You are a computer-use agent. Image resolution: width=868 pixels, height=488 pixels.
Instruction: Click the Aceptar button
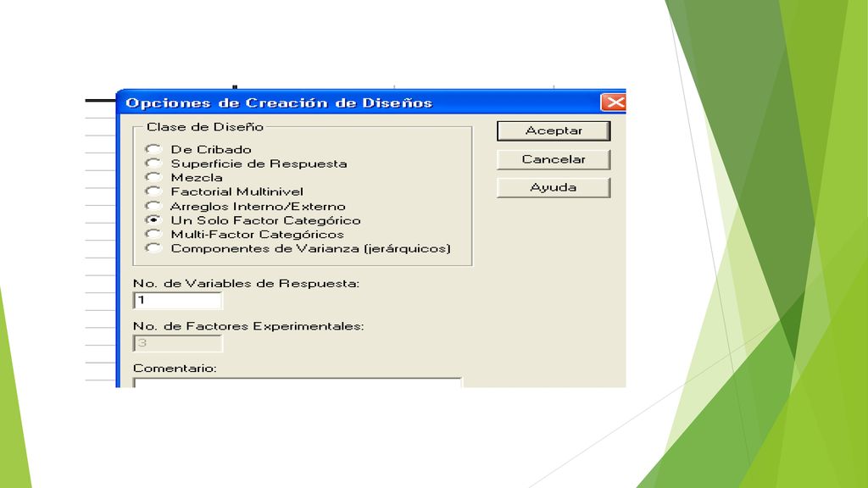pyautogui.click(x=554, y=131)
